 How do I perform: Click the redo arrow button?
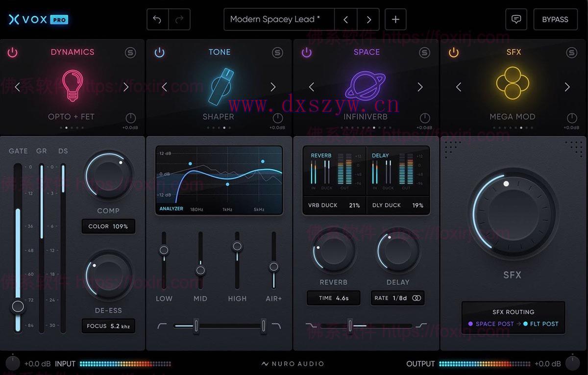click(179, 20)
